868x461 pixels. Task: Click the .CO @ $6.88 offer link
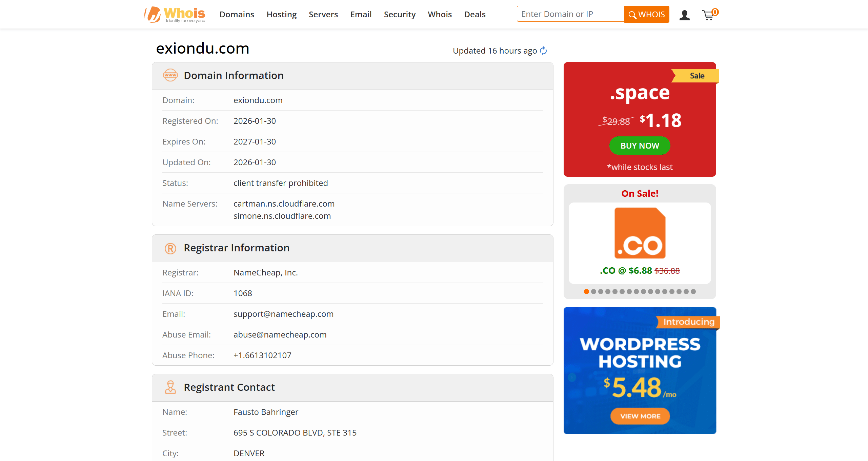640,271
